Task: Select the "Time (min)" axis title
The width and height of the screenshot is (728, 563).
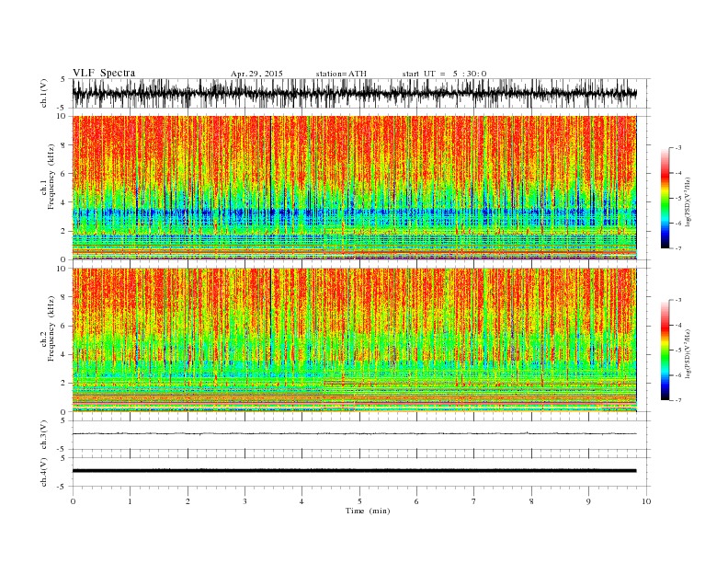Action: (x=368, y=511)
